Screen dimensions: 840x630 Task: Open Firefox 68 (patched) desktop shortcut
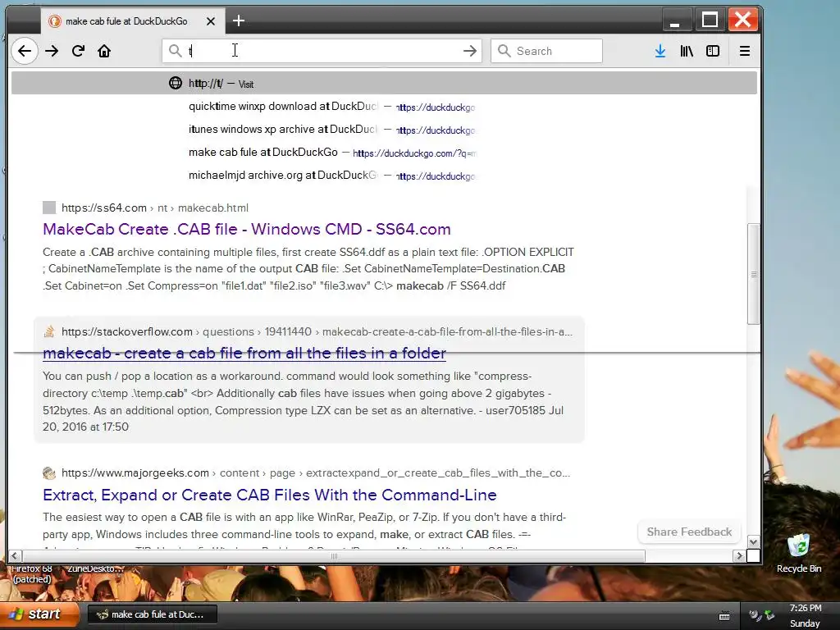click(32, 573)
